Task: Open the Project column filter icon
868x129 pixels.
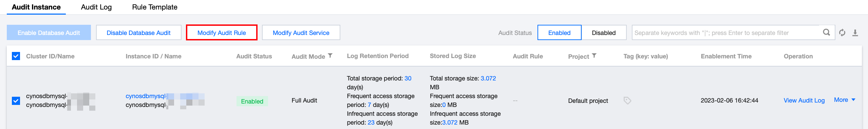Action: 594,56
